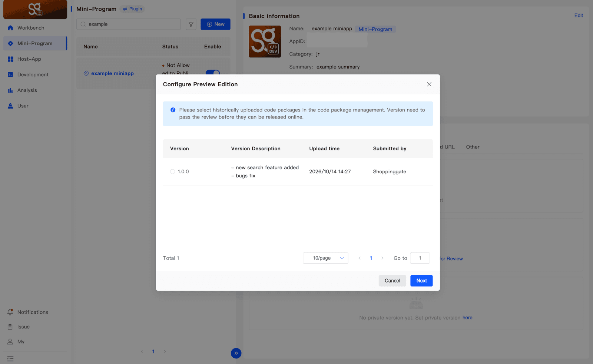Click the Name column header in list
593x364 pixels.
coord(90,47)
